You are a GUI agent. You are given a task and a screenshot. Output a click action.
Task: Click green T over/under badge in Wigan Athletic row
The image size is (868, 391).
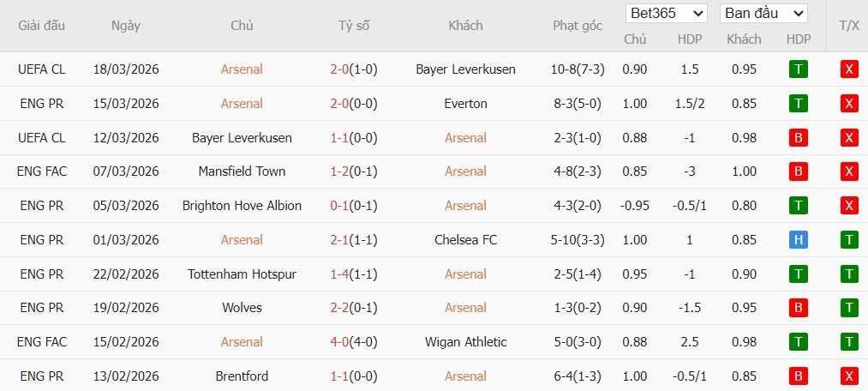849,342
